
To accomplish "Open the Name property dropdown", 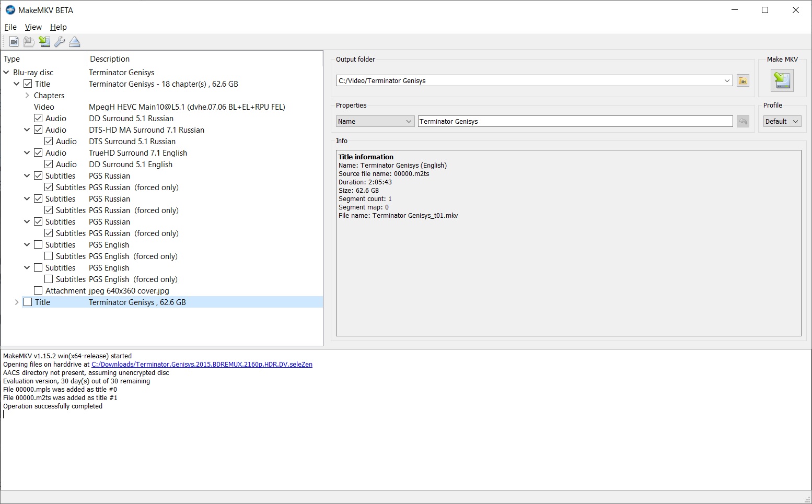I will coord(375,122).
